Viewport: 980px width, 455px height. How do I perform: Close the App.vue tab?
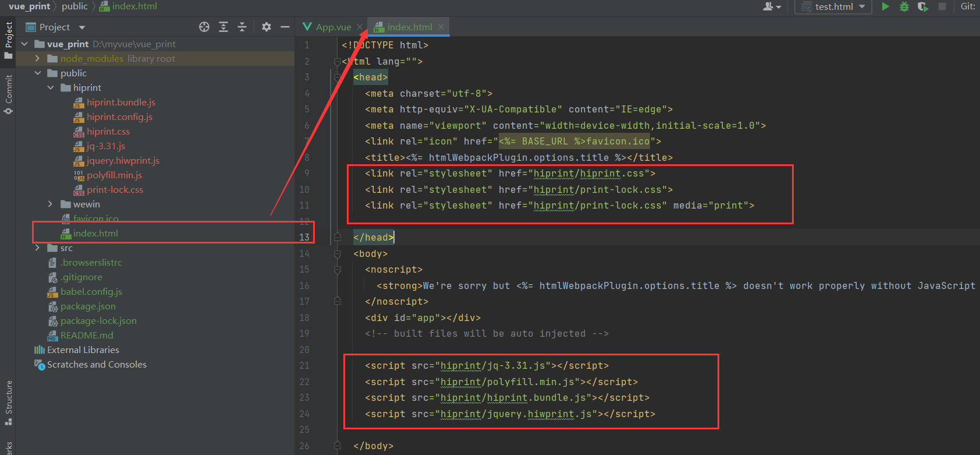(x=360, y=27)
